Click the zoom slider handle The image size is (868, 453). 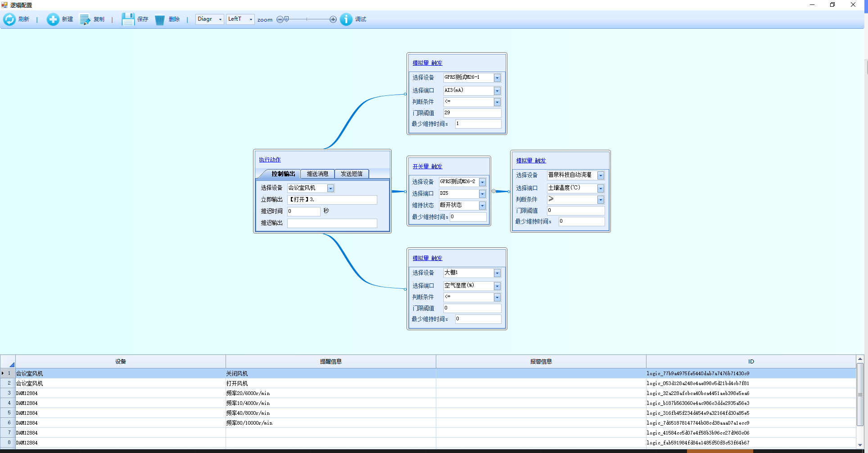(x=287, y=19)
